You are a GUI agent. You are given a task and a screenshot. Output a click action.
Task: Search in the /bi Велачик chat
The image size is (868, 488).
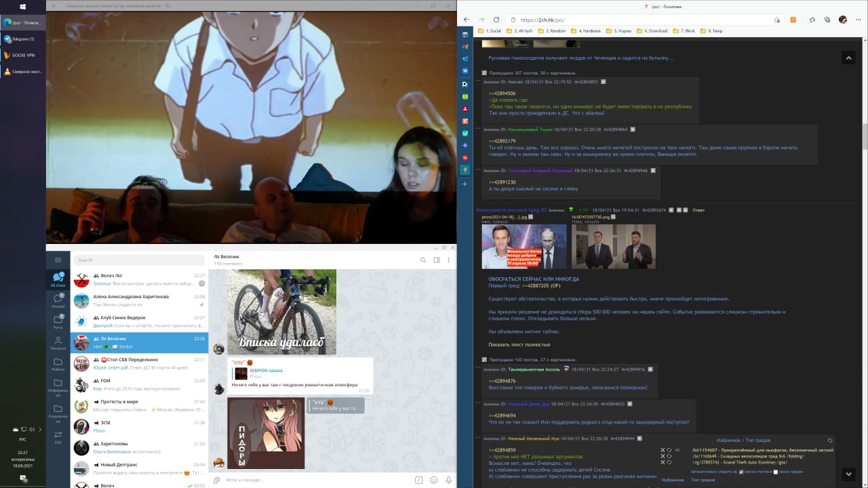click(x=423, y=260)
